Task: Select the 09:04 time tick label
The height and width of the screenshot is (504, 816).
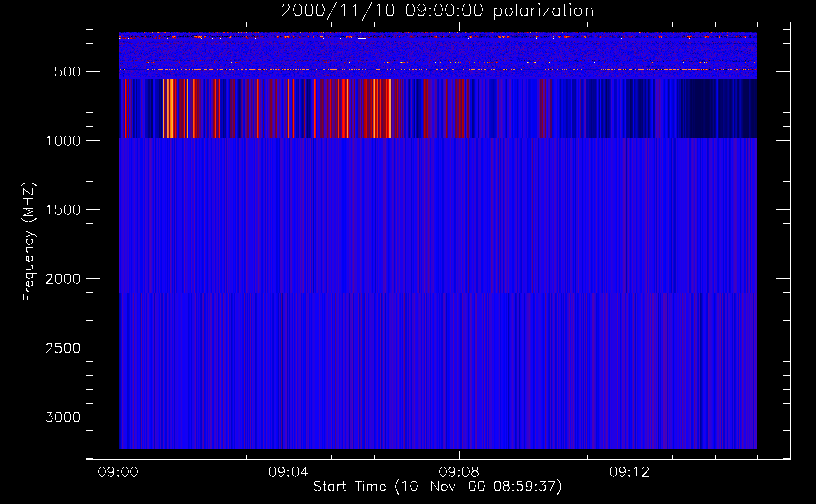Action: tap(288, 472)
